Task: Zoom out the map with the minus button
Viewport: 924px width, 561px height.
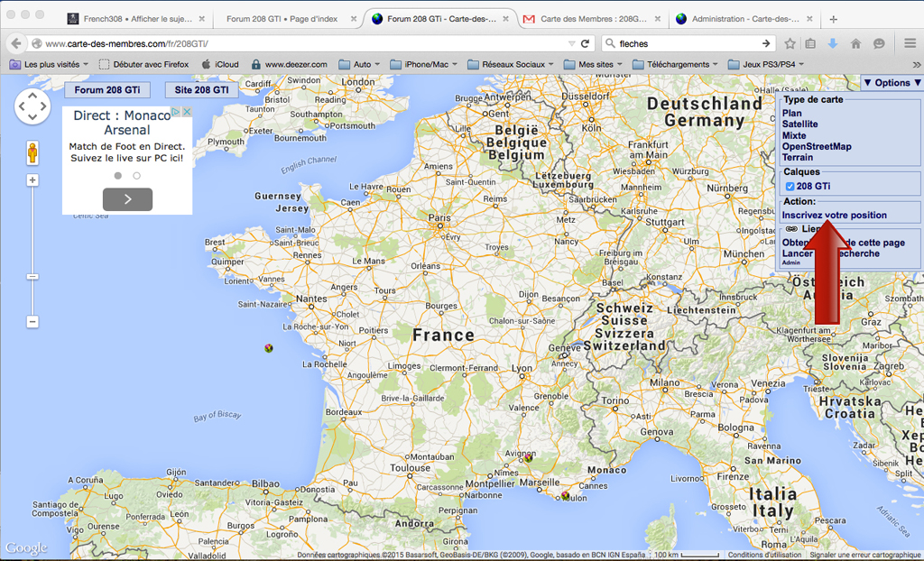Action: 32,322
